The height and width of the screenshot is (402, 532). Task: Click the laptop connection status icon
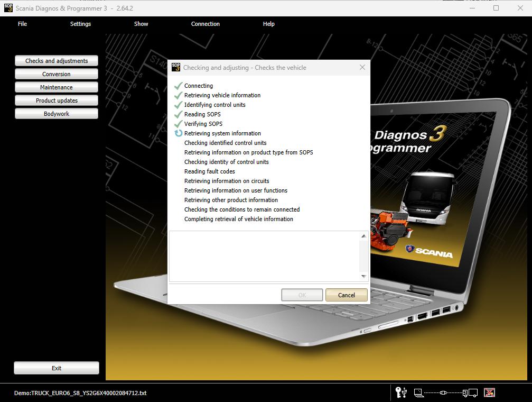(x=418, y=393)
